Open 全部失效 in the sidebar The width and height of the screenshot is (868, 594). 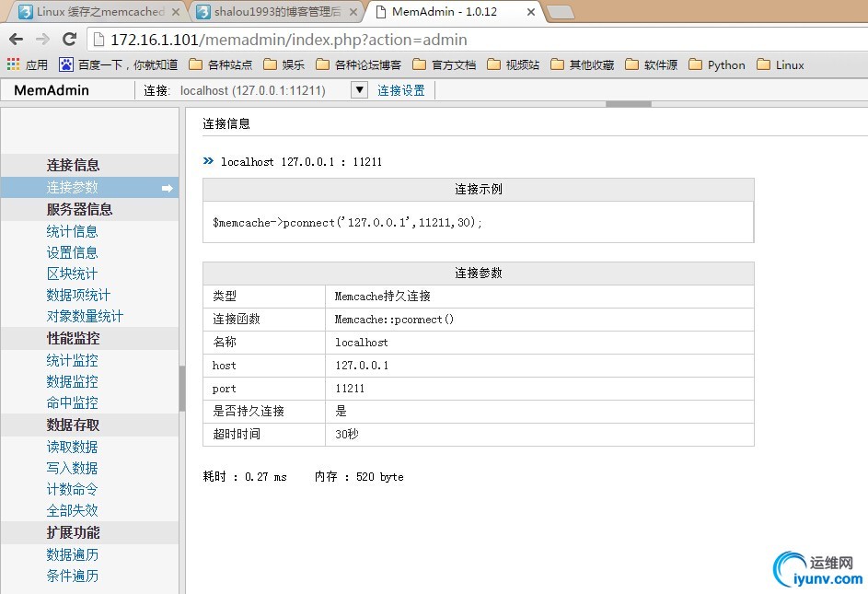(x=72, y=510)
